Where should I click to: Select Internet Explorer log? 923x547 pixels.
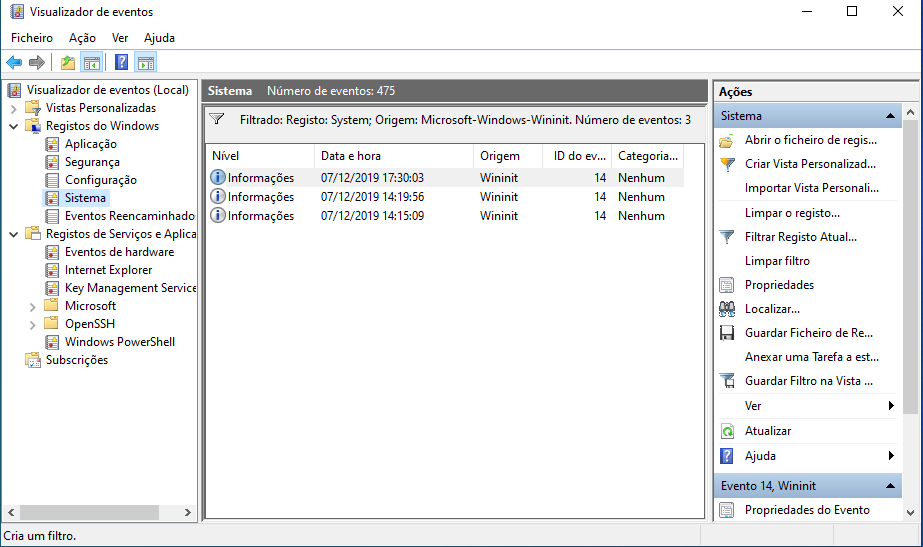coord(108,270)
